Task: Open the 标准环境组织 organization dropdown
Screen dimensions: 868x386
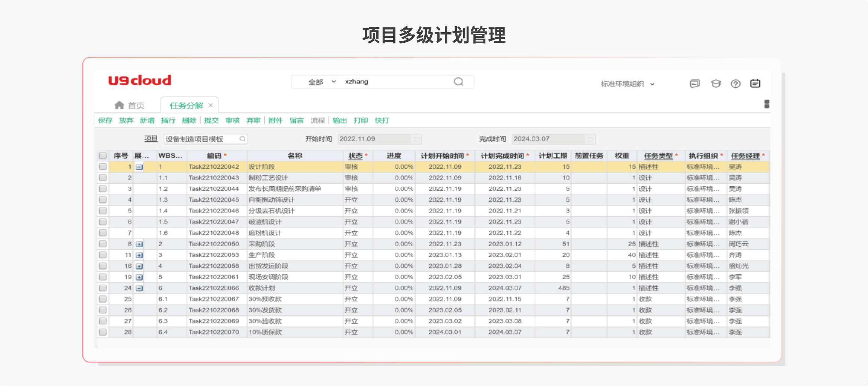Action: point(628,84)
